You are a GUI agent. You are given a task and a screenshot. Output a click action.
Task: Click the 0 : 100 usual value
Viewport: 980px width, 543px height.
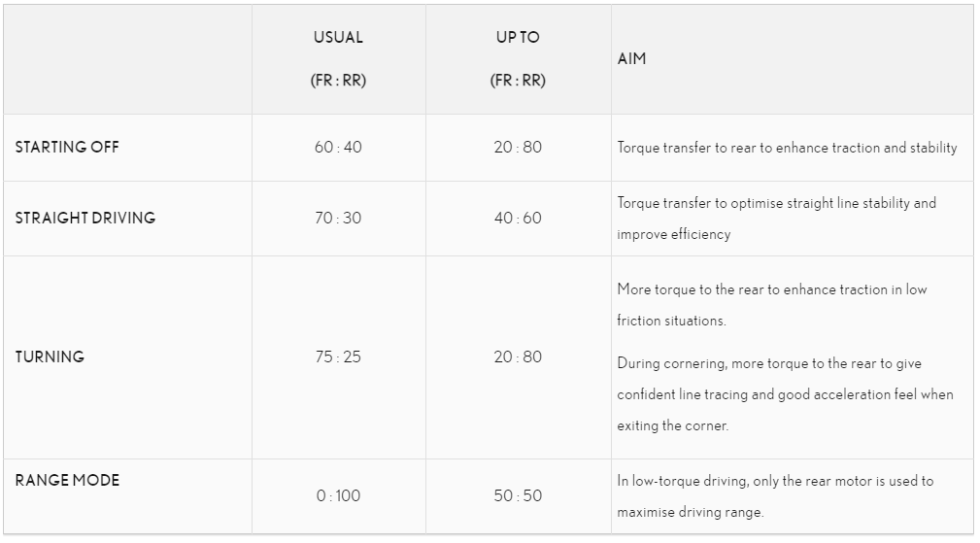point(338,496)
